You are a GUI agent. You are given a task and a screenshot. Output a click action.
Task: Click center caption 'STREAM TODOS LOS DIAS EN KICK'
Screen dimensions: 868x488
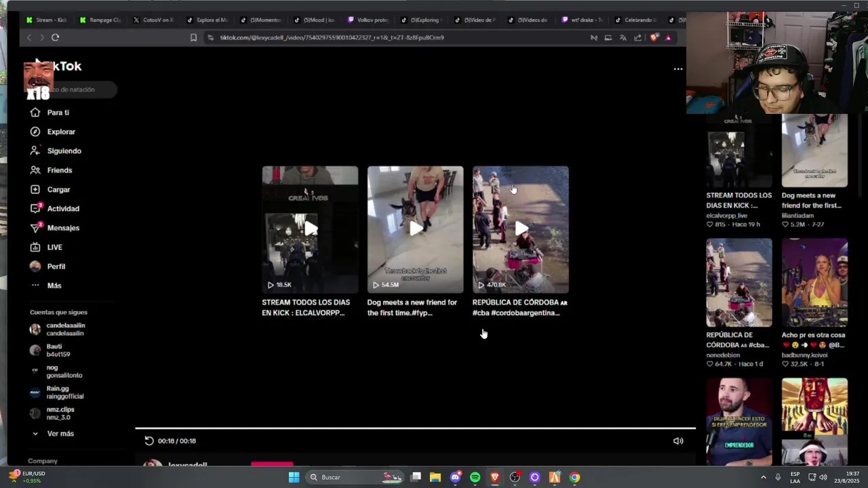[x=307, y=308]
